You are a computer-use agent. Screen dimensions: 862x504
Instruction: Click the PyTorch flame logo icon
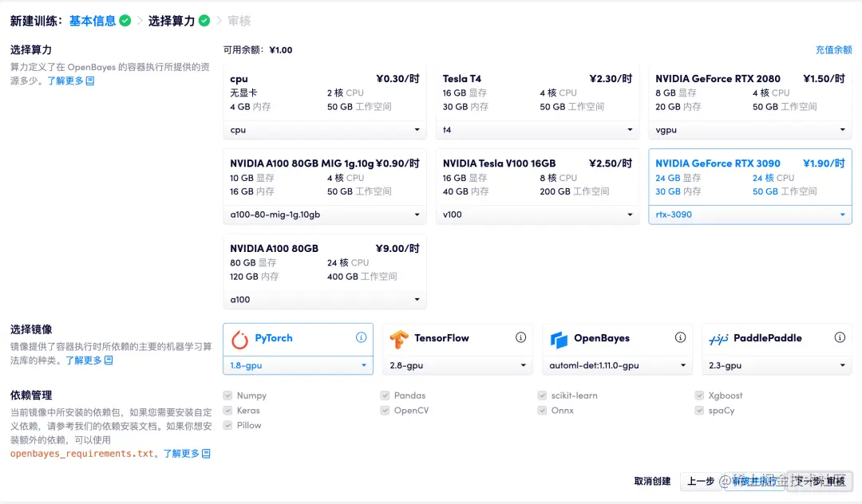click(x=239, y=340)
